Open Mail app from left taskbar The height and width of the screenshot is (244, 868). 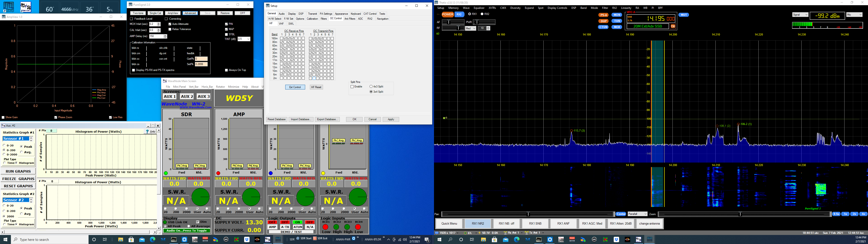142,240
